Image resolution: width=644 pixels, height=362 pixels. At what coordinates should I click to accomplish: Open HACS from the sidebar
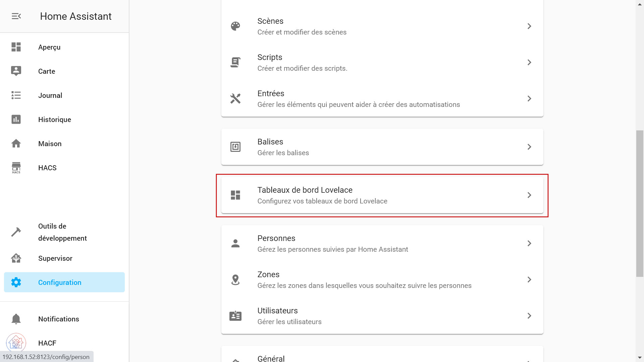pos(64,168)
